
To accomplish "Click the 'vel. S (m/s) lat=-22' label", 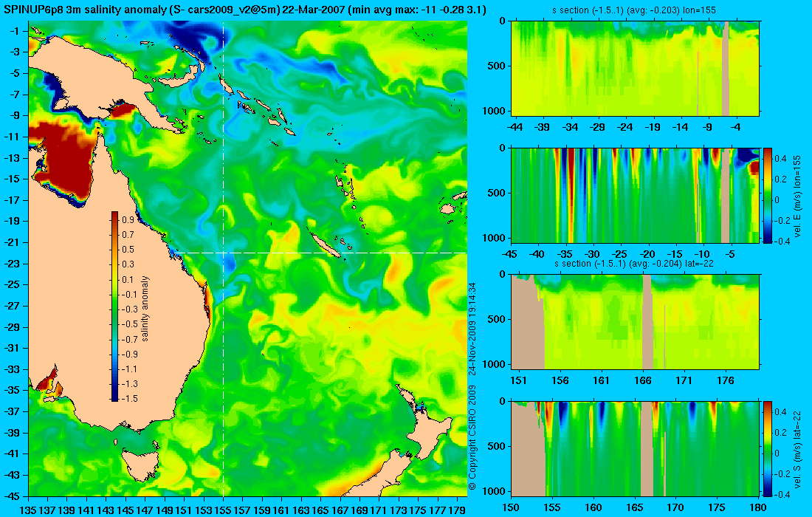I will [x=797, y=448].
